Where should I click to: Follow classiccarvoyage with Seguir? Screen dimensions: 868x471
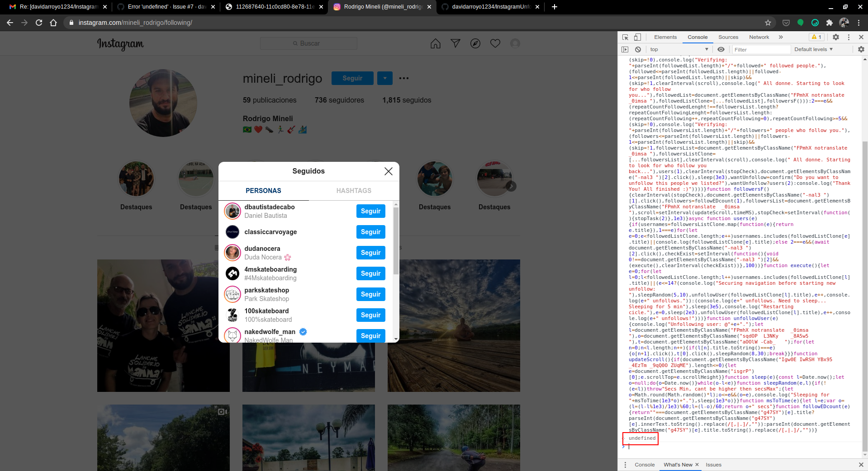pos(370,232)
